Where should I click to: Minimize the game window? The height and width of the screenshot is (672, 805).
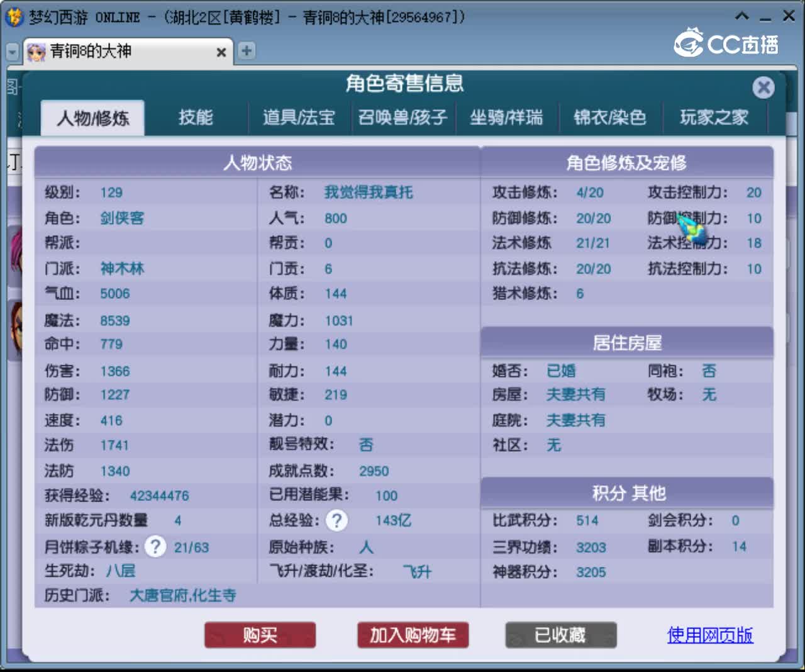[x=765, y=18]
